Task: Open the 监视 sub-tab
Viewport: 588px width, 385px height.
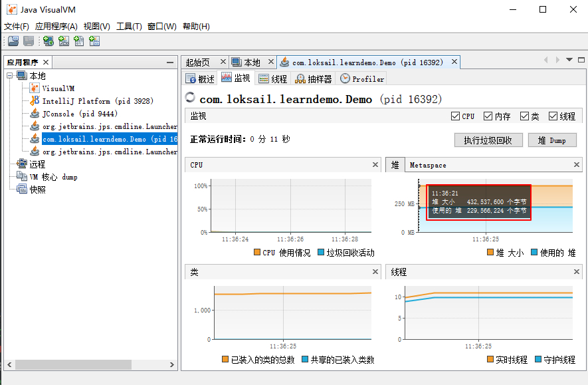Action: [236, 78]
